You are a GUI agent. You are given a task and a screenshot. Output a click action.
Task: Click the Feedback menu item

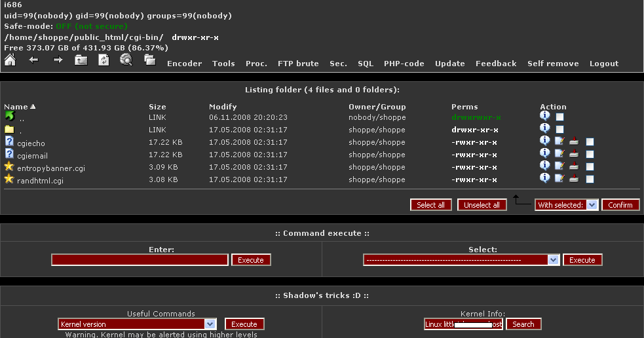(x=496, y=64)
